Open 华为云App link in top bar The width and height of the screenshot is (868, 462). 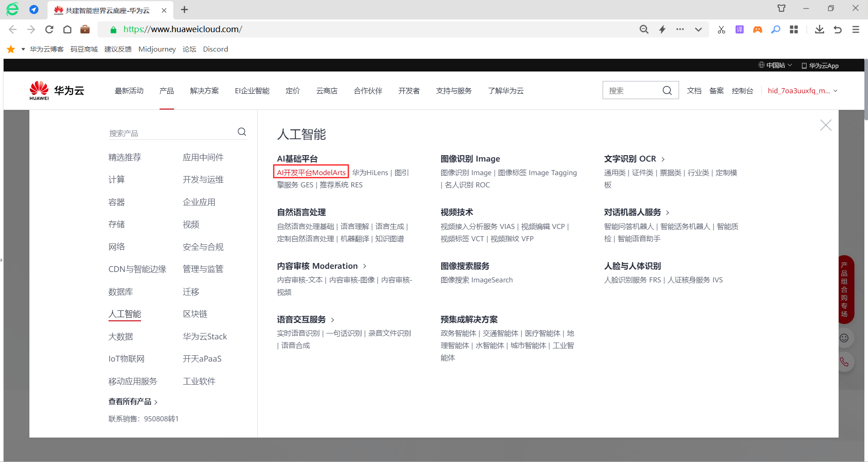(x=820, y=65)
